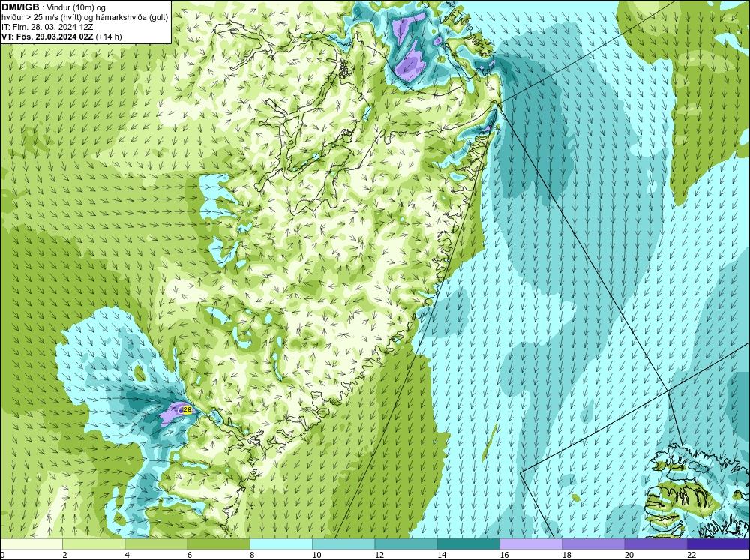This screenshot has height=560, width=750.
Task: Click the '16' scale label
Action: [x=504, y=555]
